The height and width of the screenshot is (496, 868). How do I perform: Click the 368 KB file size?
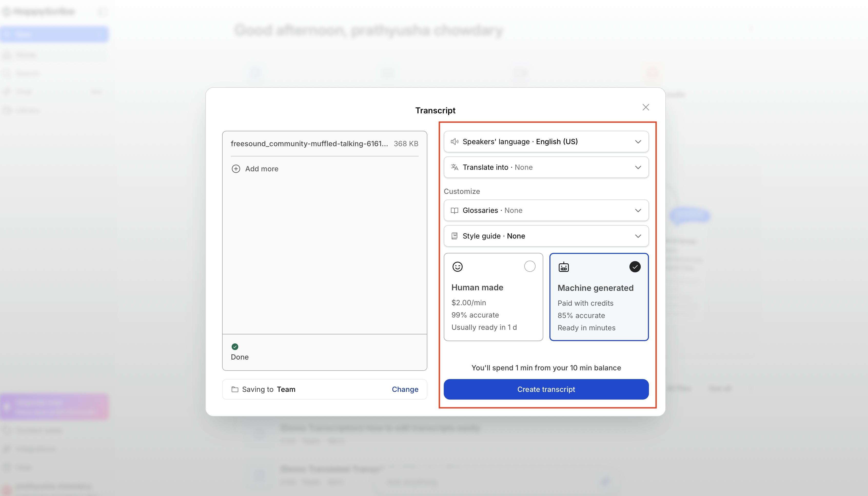point(406,144)
